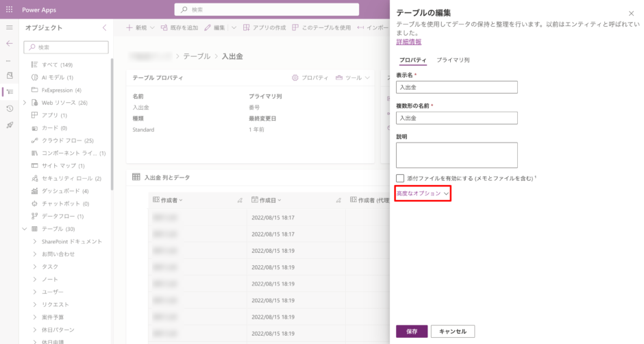644x344 pixels.
Task: Open the app launcher waffle icon
Action: point(9,10)
